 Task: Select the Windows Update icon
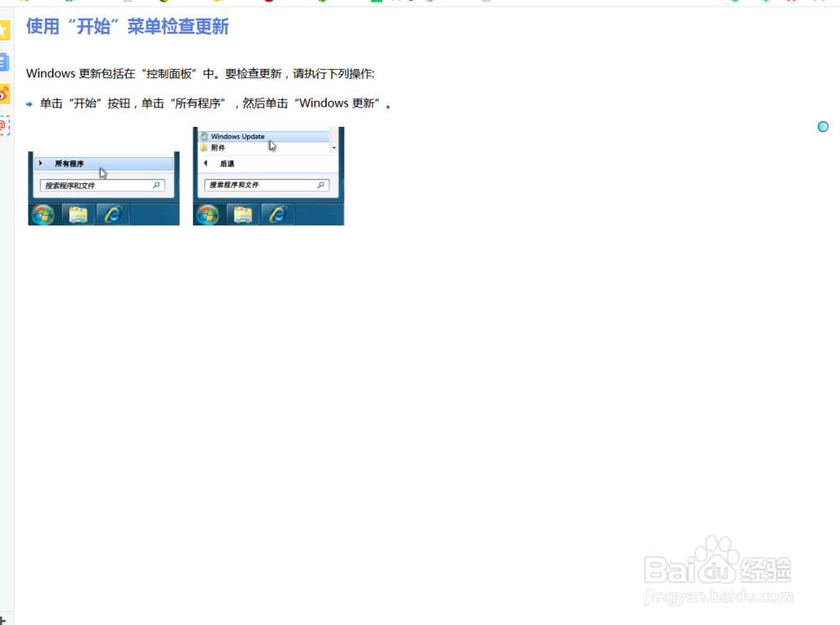[x=204, y=135]
